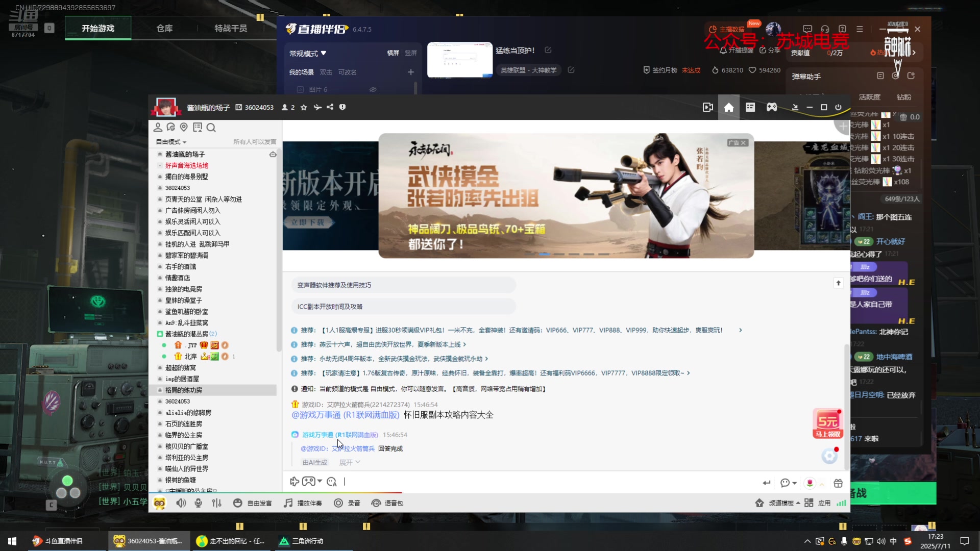Open the emoji with text icon in the chat input
The image size is (980, 551).
pyautogui.click(x=332, y=482)
